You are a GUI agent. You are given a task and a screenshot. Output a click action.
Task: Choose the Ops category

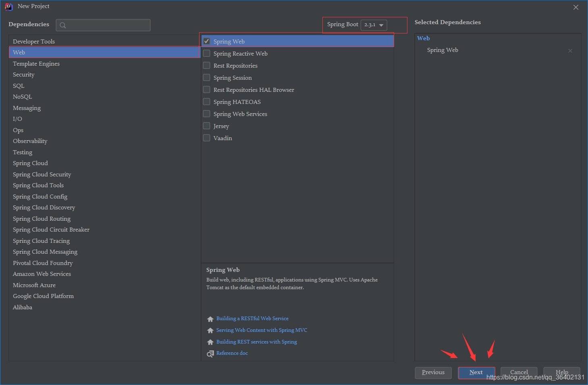(104, 130)
